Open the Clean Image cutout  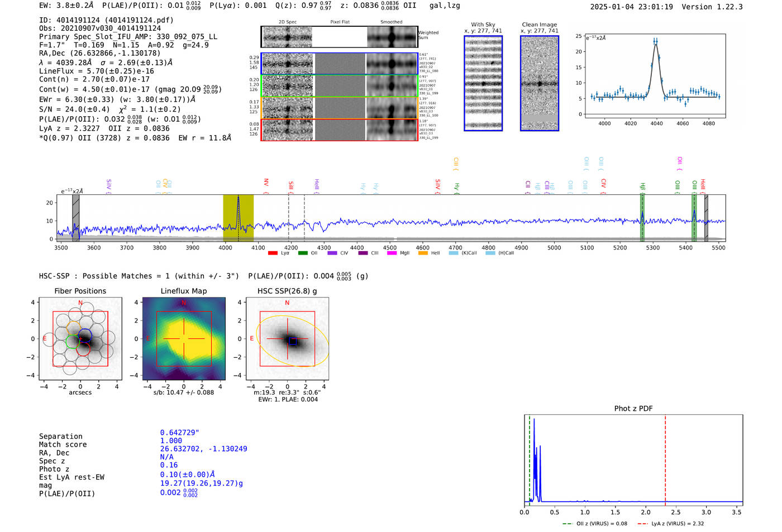pyautogui.click(x=540, y=83)
